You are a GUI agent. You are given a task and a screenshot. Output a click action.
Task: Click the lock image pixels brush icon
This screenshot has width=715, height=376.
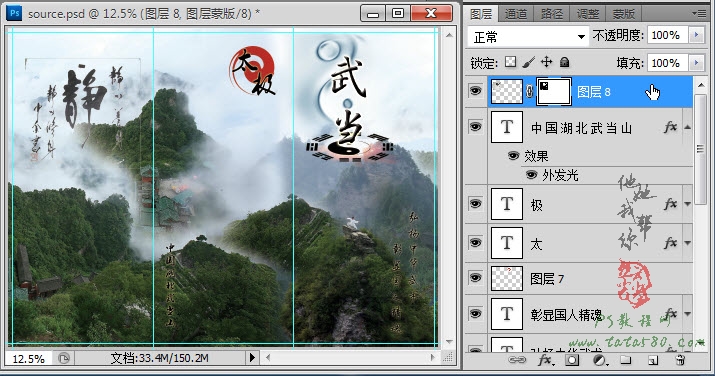[528, 62]
